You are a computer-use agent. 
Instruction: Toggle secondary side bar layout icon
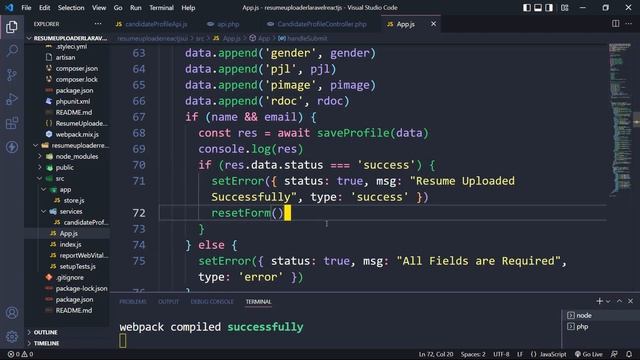point(549,7)
